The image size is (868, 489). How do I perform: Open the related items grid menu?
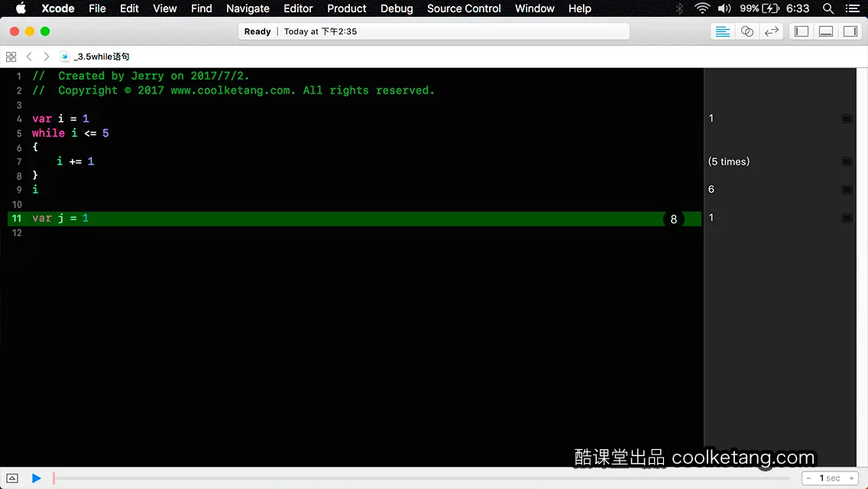[11, 57]
